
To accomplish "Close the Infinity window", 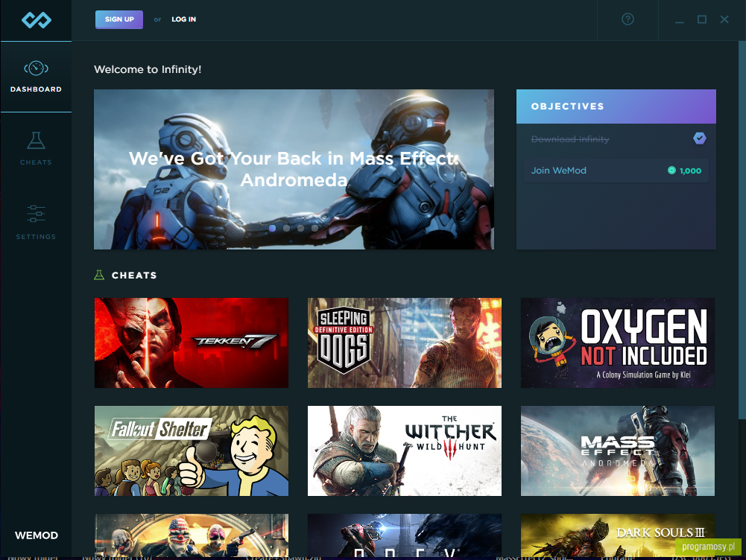I will [724, 19].
